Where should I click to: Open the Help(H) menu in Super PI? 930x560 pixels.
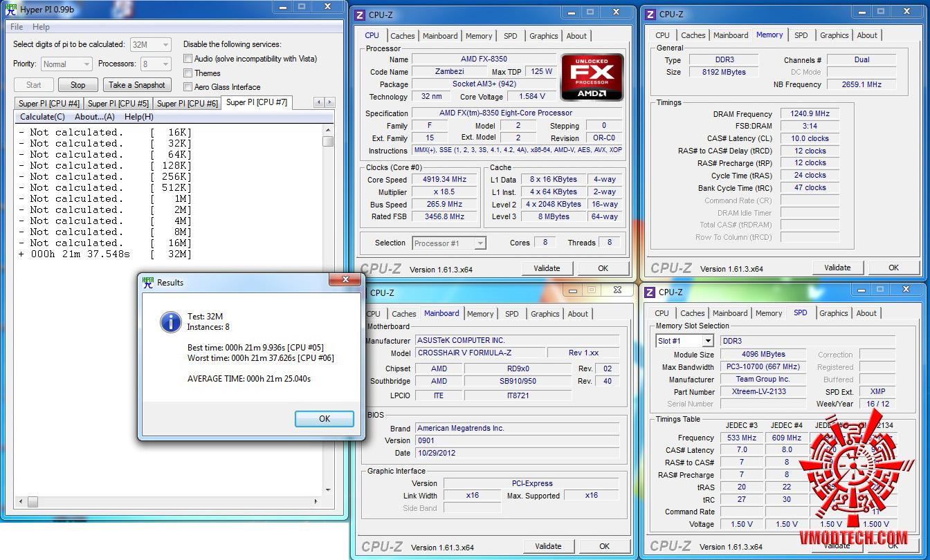click(x=139, y=117)
